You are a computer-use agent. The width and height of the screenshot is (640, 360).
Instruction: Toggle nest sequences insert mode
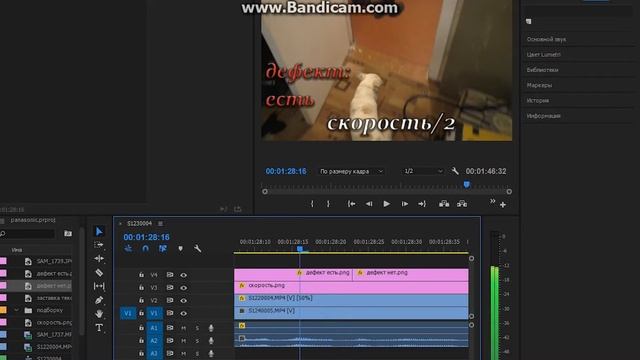tap(128, 248)
